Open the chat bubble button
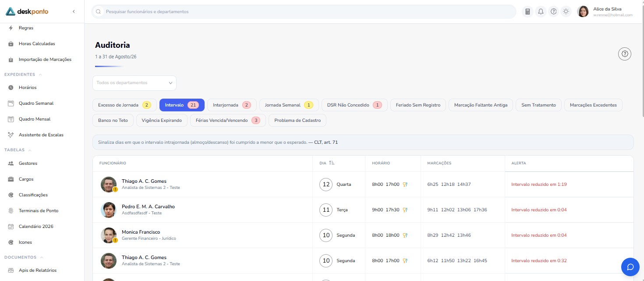The width and height of the screenshot is (644, 281). (630, 267)
